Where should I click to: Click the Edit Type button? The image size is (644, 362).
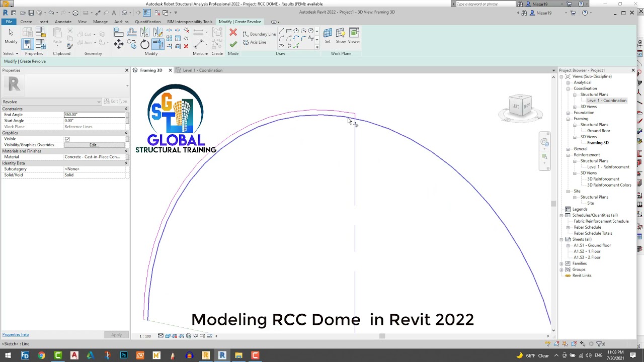point(115,102)
